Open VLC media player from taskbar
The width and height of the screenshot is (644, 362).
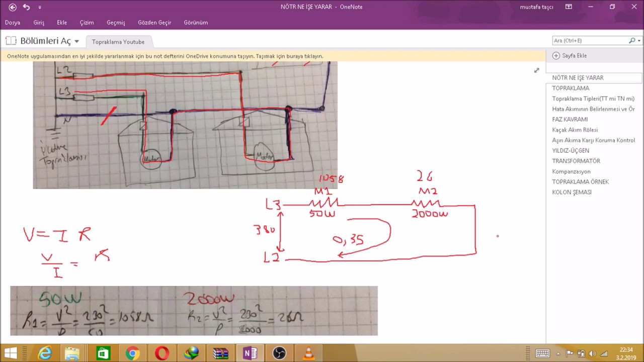pos(308,353)
